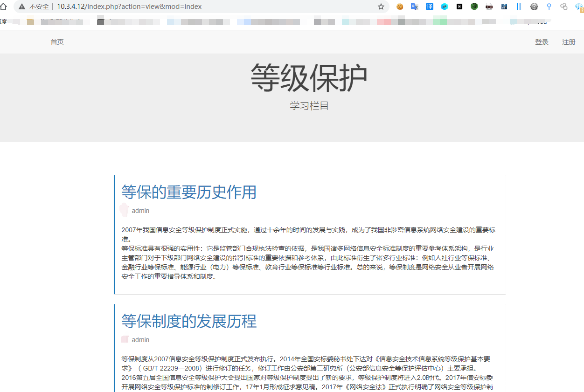Click the blue pin-shaped extension icon

549,7
